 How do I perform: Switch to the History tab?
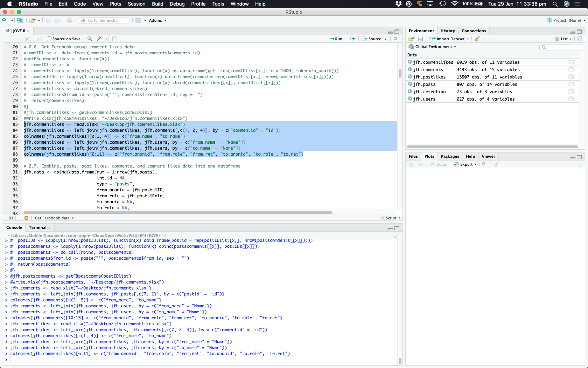tap(448, 31)
